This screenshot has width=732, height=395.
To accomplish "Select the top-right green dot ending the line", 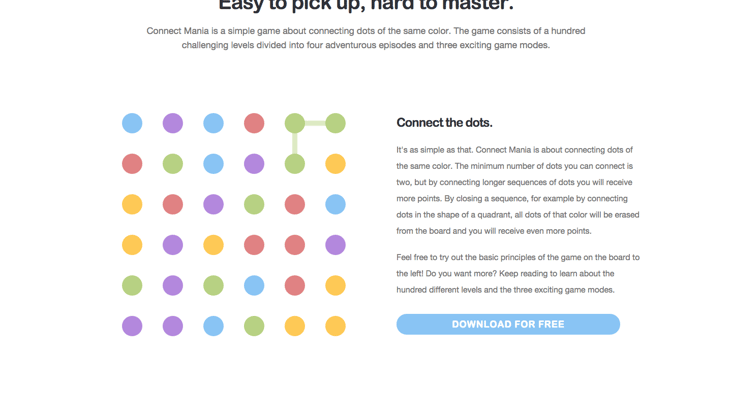I will (x=335, y=123).
